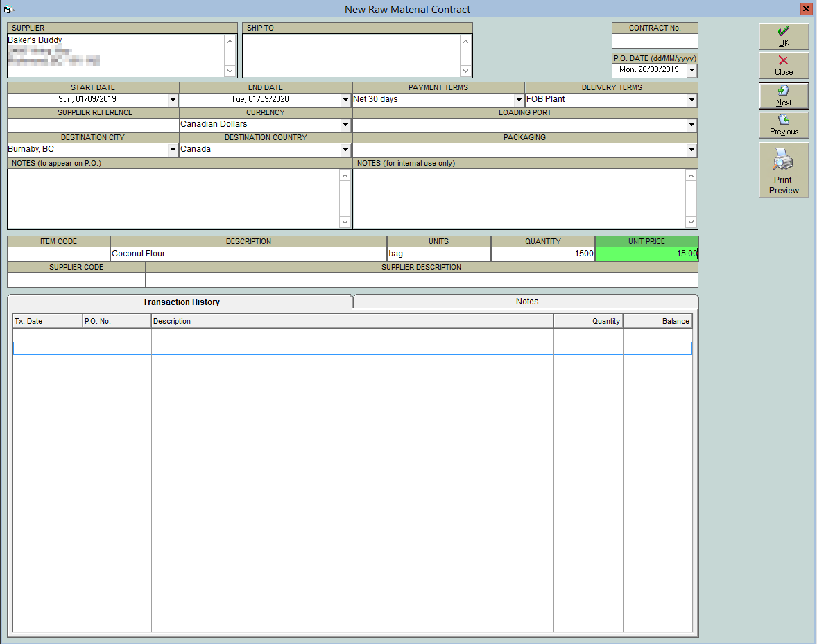
Task: Click the SUPPLIER CODE field
Action: point(76,280)
